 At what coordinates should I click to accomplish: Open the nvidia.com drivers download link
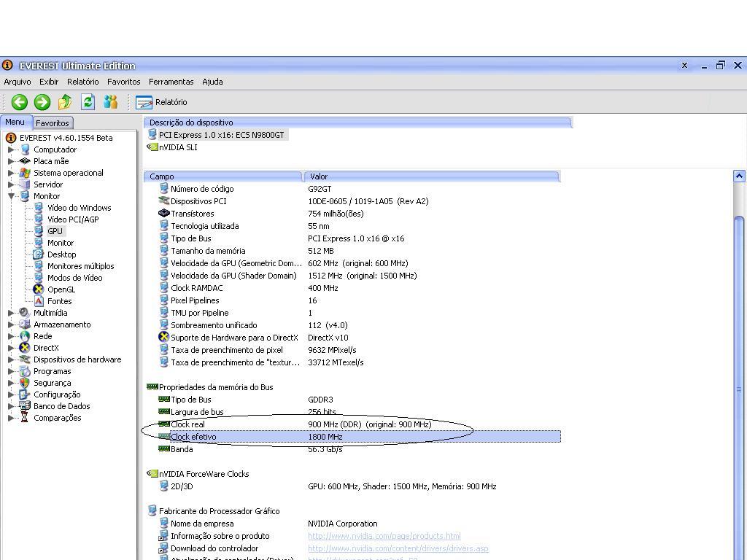[398, 548]
